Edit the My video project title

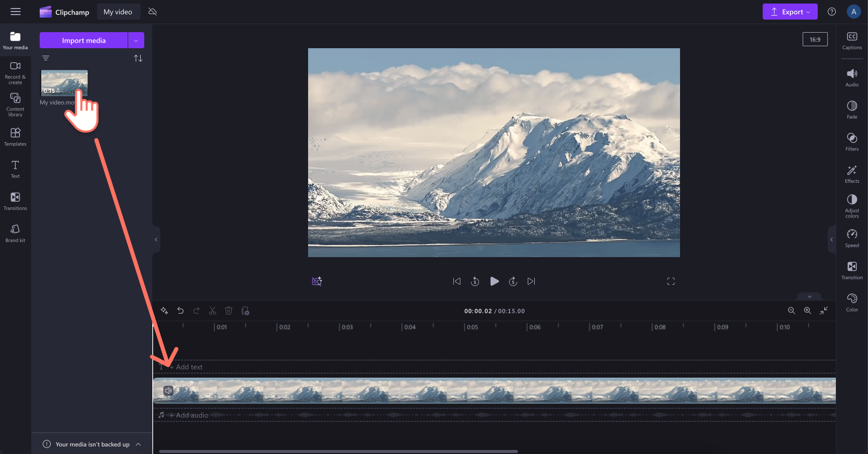[x=118, y=12]
